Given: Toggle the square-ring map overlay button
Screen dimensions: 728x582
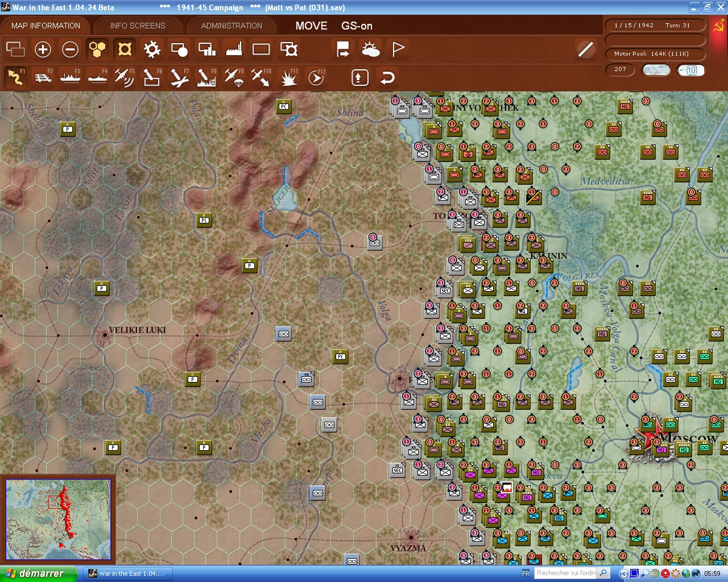Looking at the screenshot, I should pyautogui.click(x=125, y=49).
